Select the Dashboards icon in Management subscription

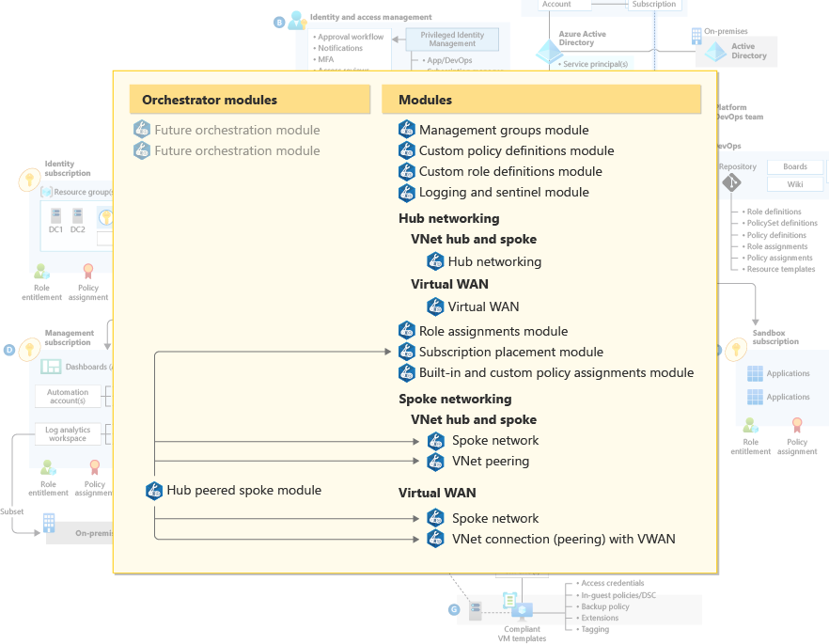tap(49, 366)
